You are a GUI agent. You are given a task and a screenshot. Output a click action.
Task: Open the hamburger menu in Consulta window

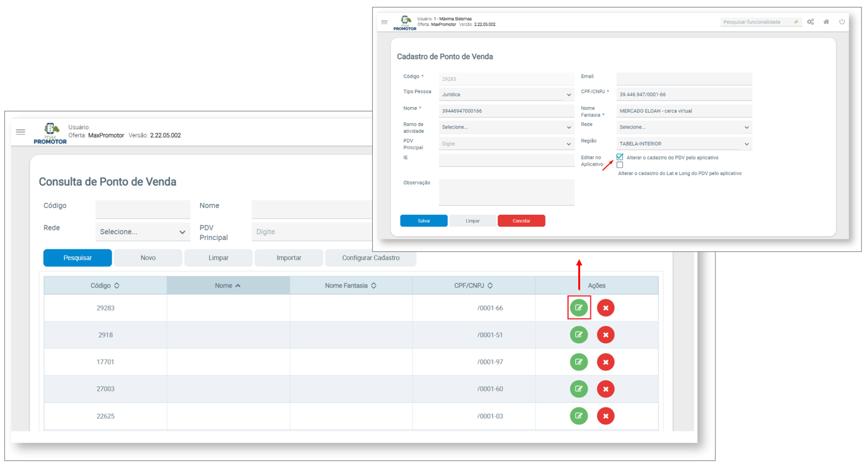click(x=21, y=132)
